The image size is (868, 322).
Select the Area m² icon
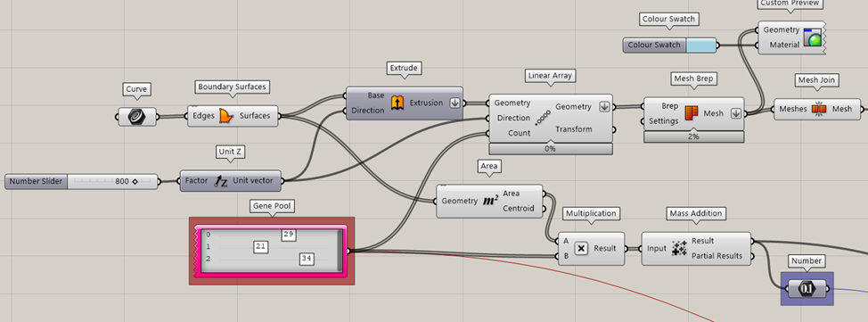pyautogui.click(x=490, y=201)
